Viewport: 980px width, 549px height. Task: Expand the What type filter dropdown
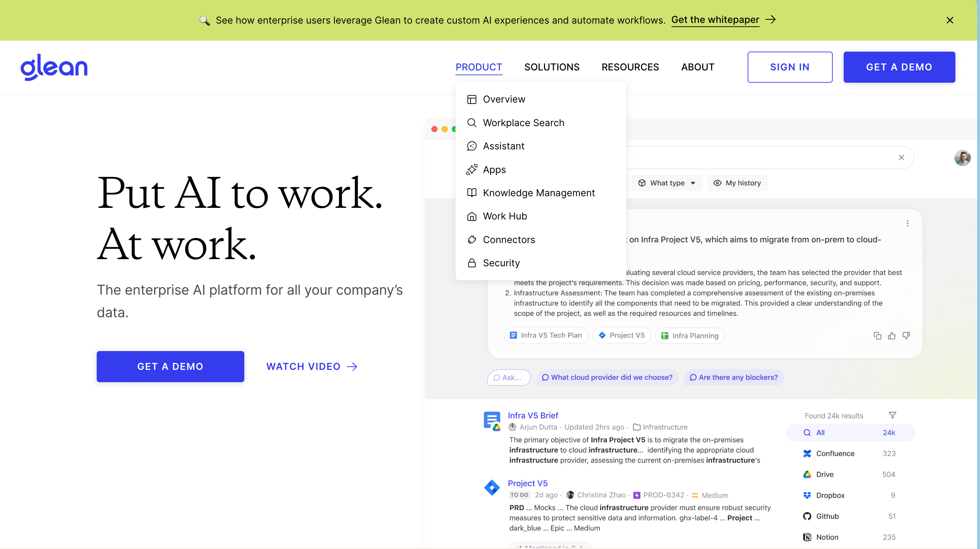[667, 183]
